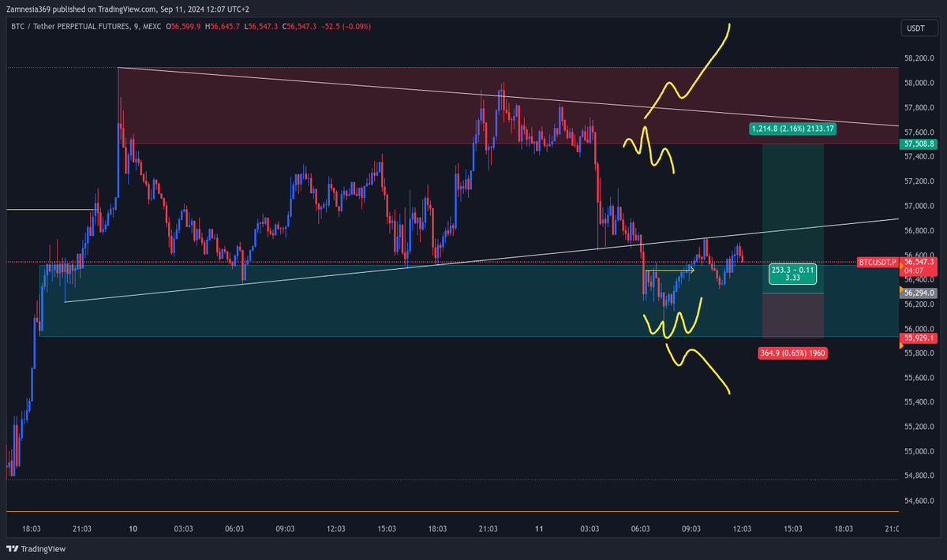
Task: Click the date label 11 on time axis
Action: pyautogui.click(x=539, y=528)
